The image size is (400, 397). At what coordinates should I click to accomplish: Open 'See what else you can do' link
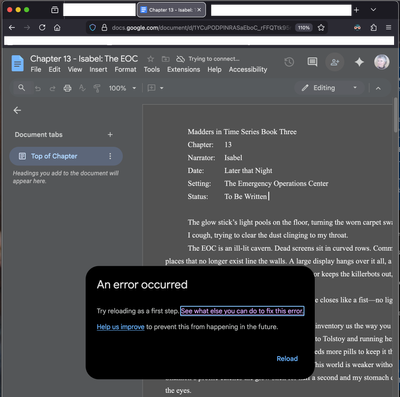pos(242,311)
